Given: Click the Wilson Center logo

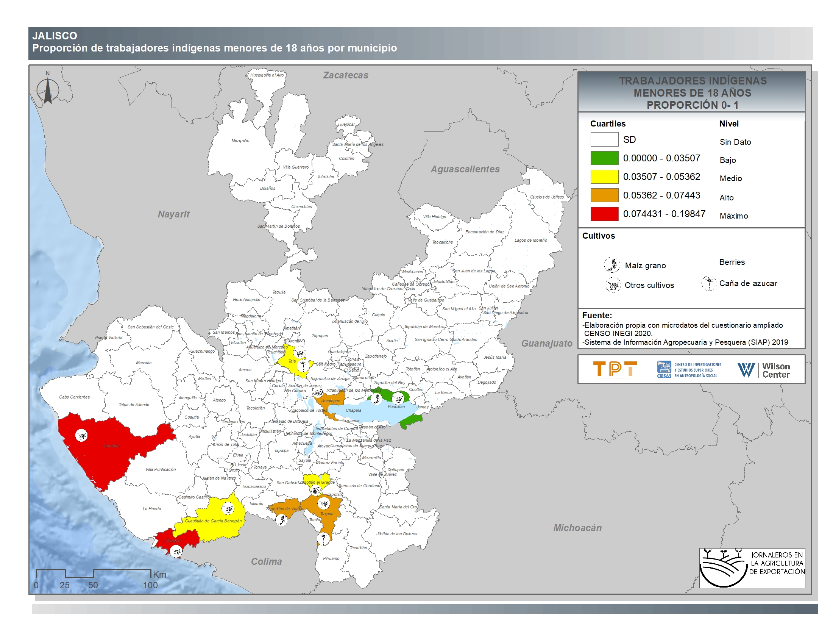Looking at the screenshot, I should (764, 370).
